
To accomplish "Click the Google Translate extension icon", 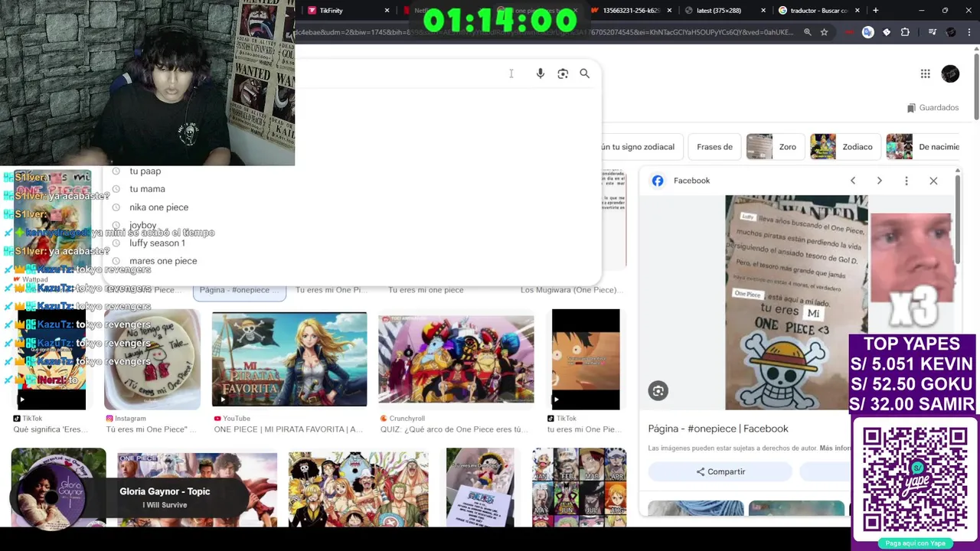I will (867, 32).
